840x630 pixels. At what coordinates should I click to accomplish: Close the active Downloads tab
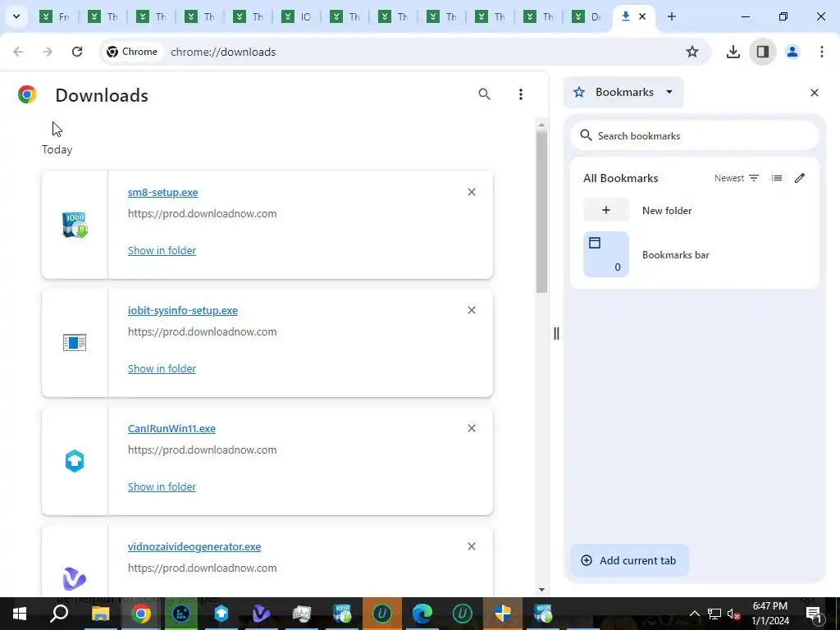click(642, 16)
